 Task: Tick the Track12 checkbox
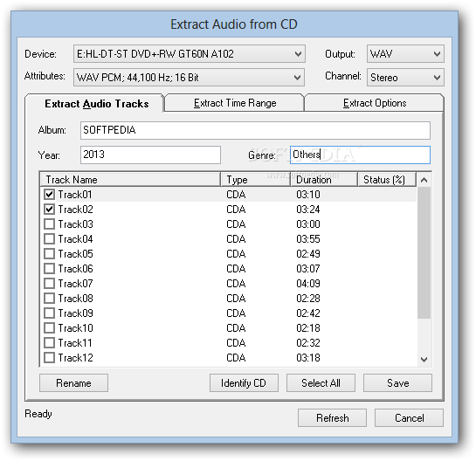(x=49, y=358)
